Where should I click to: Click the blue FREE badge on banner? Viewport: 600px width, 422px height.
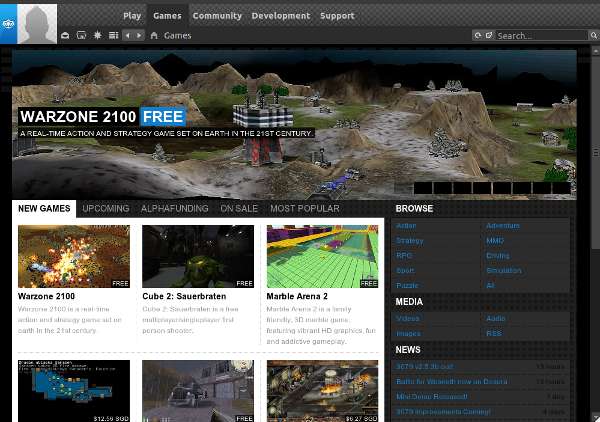coord(163,116)
